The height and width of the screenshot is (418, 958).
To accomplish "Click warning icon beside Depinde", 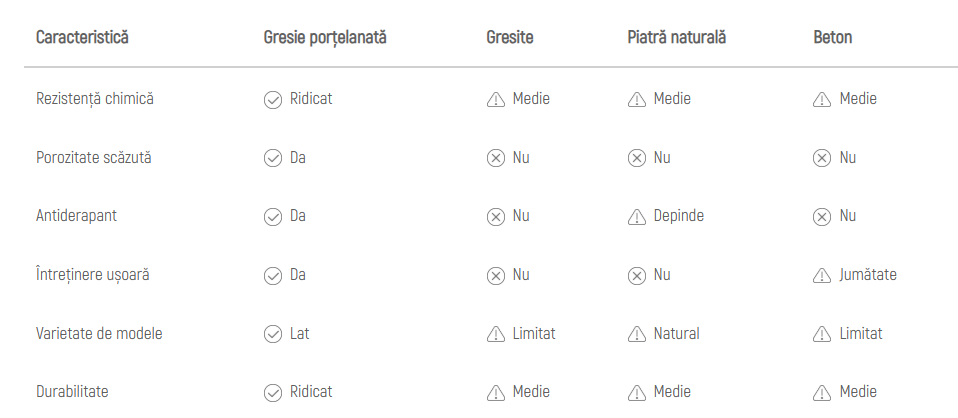I will click(636, 217).
